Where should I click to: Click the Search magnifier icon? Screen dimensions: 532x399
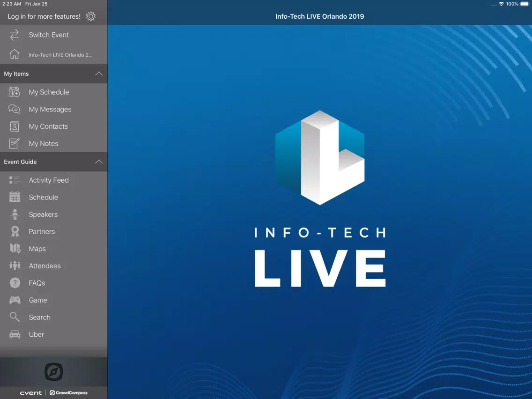pos(15,317)
